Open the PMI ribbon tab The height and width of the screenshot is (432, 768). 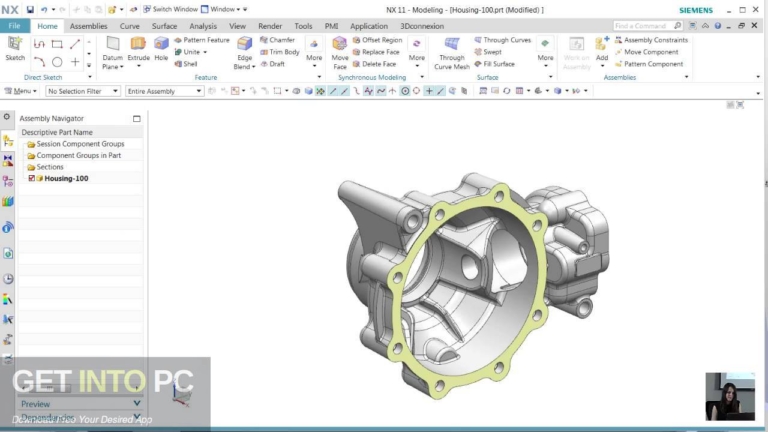(331, 26)
